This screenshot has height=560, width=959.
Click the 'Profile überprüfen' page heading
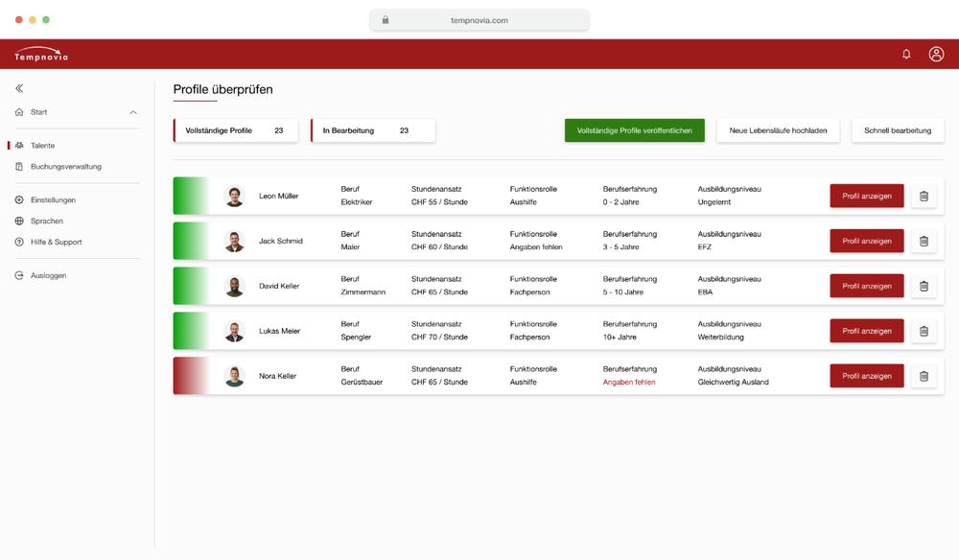coord(222,89)
